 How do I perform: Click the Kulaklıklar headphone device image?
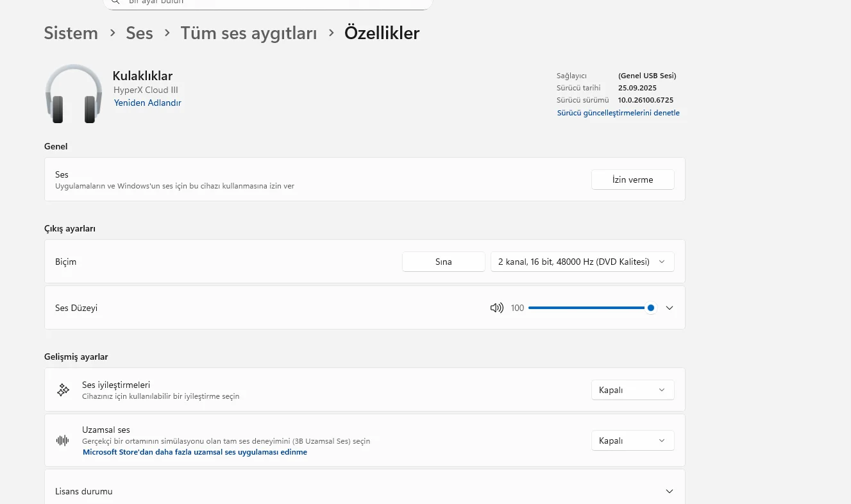74,94
